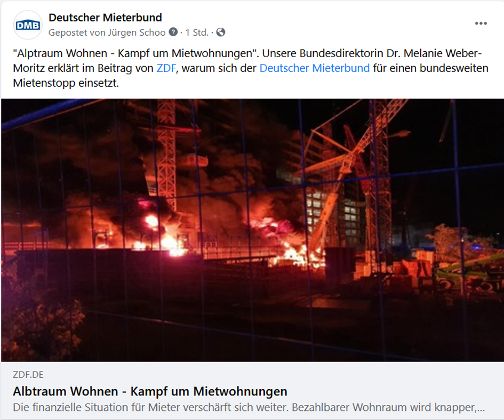The width and height of the screenshot is (504, 420).
Task: Click the orange tower crane in the photo
Action: click(167, 154)
